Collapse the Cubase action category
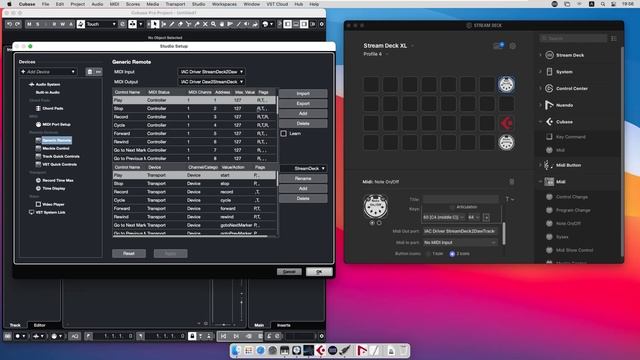This screenshot has width=640, height=360. (540, 122)
